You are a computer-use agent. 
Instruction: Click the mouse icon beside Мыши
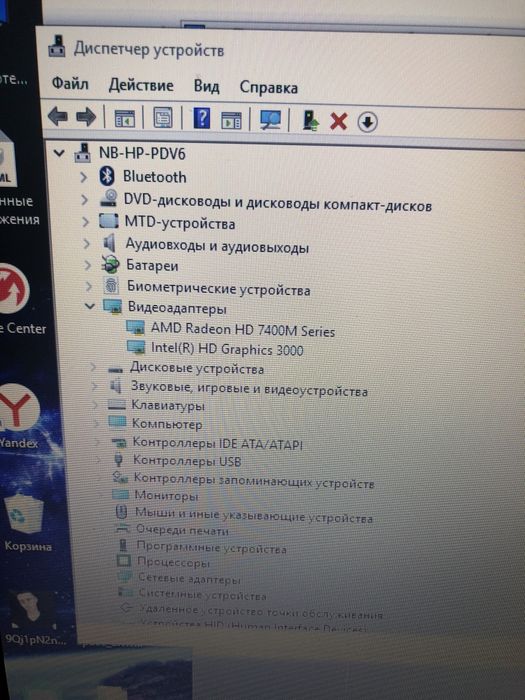(121, 512)
